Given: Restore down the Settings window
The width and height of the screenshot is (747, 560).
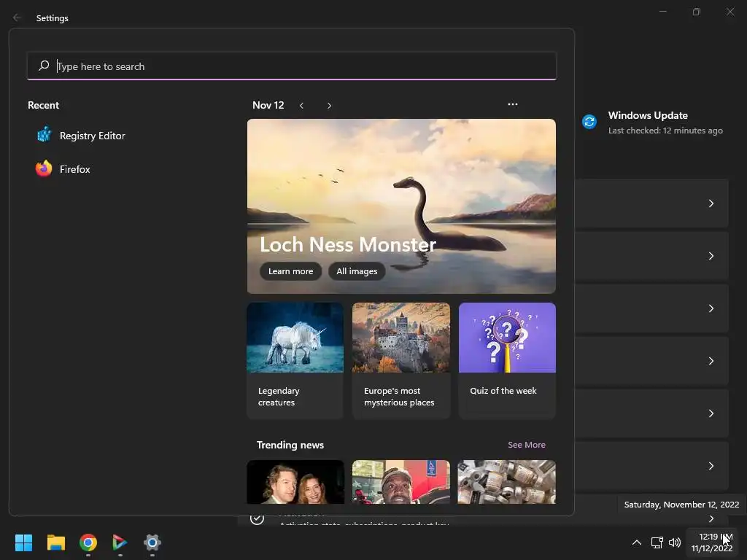Looking at the screenshot, I should [697, 12].
